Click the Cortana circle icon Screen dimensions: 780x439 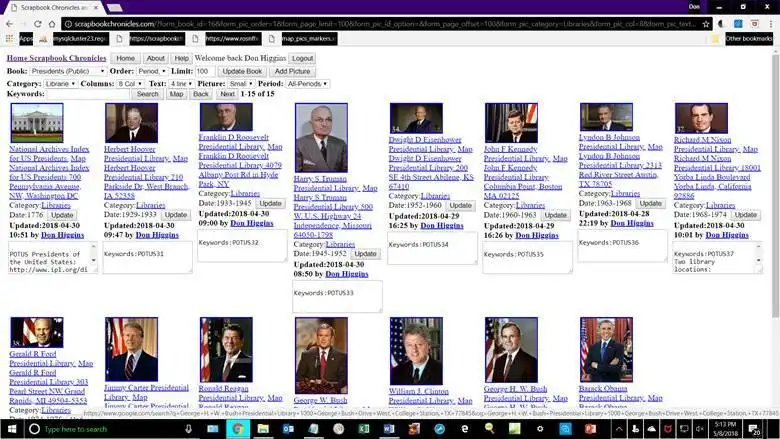(34, 429)
